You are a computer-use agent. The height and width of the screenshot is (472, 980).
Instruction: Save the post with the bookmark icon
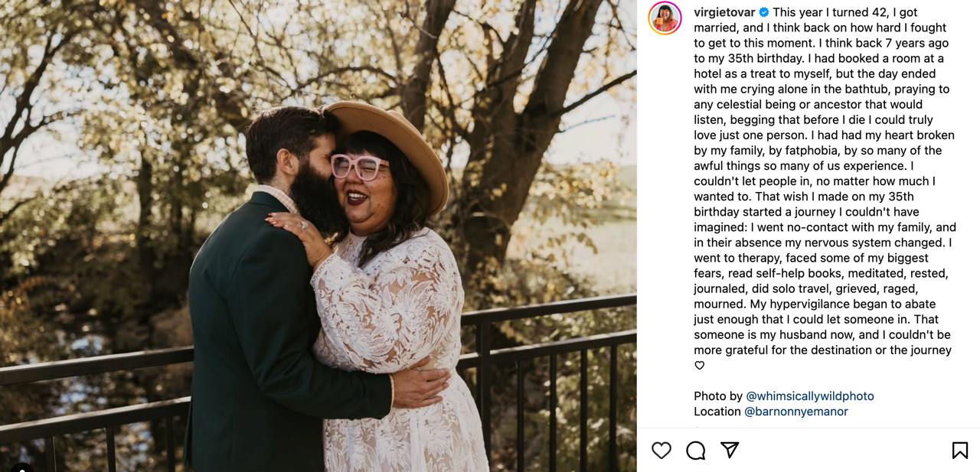point(959,451)
